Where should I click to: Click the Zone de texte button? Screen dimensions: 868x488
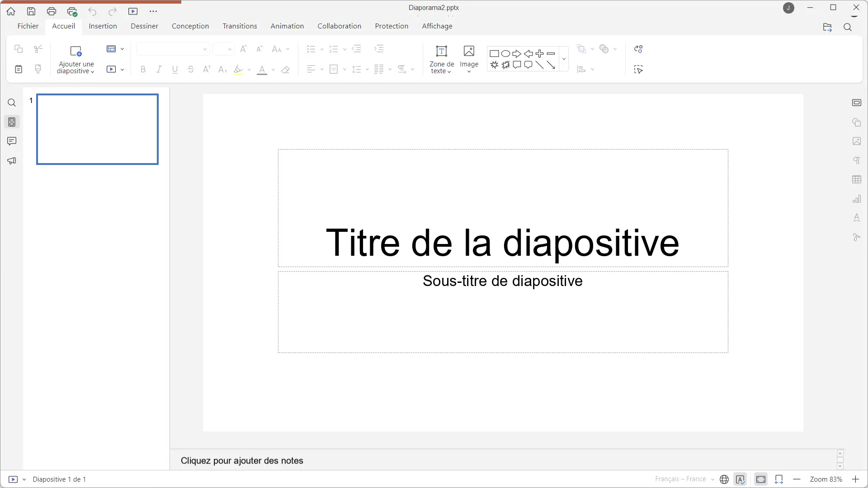click(442, 59)
